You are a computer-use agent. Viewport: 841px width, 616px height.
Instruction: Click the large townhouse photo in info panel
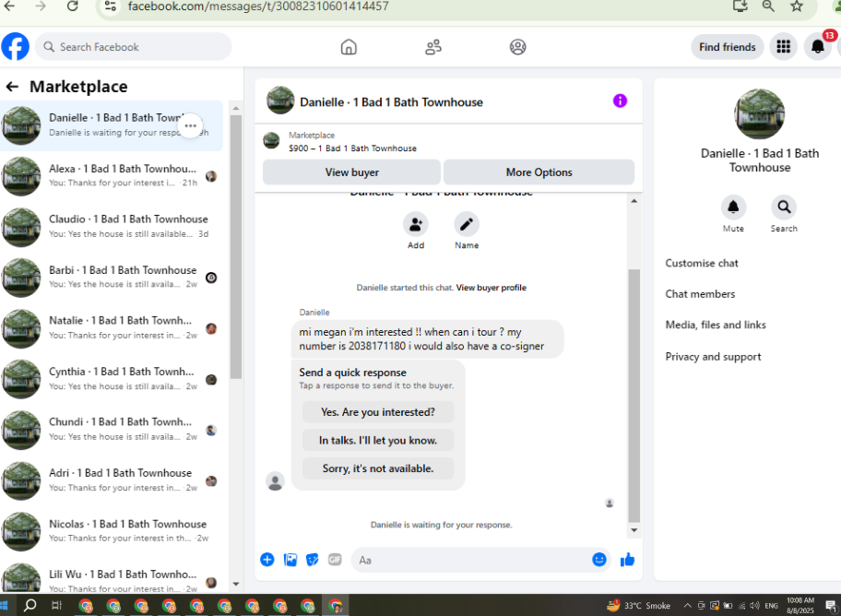759,113
